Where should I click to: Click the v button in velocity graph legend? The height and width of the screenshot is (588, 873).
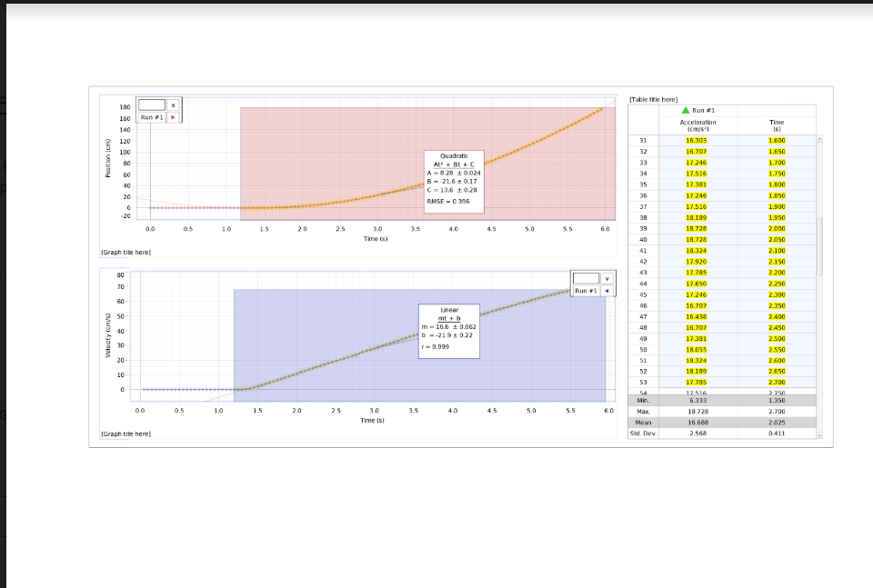pos(607,279)
